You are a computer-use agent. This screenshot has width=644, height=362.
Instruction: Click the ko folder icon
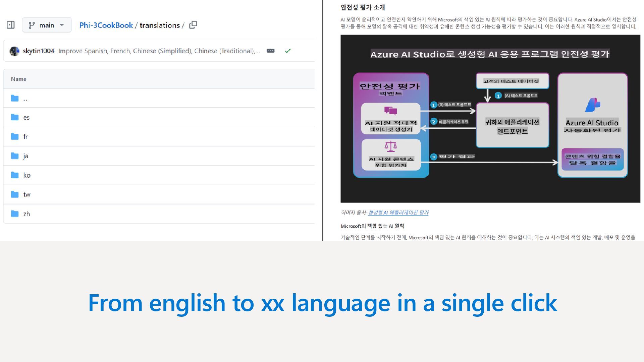click(x=15, y=175)
